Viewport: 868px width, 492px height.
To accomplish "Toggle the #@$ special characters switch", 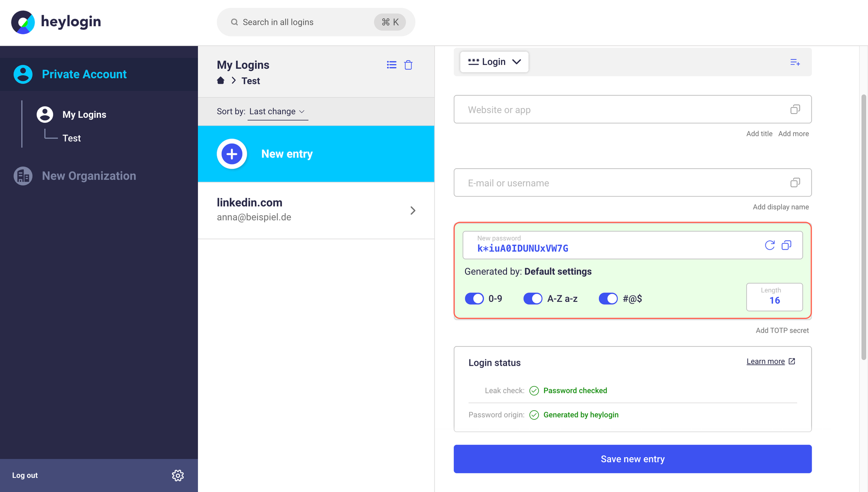I will coord(608,298).
